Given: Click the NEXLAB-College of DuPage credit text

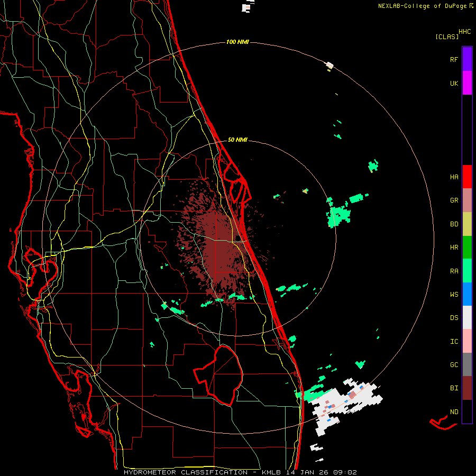Looking at the screenshot, I should (x=424, y=6).
